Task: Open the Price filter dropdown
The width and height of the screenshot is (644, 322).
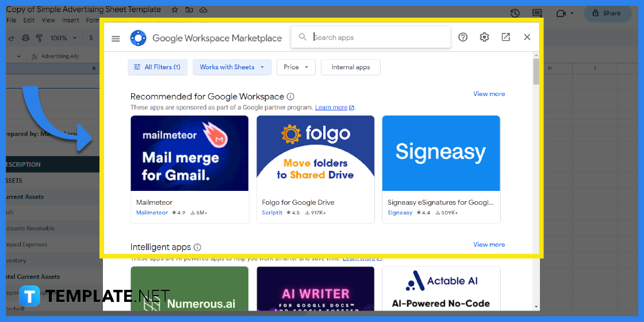Action: (296, 67)
